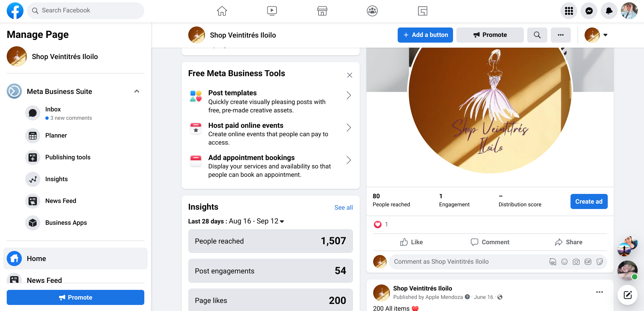
Task: Click the Add a button button
Action: coord(425,35)
